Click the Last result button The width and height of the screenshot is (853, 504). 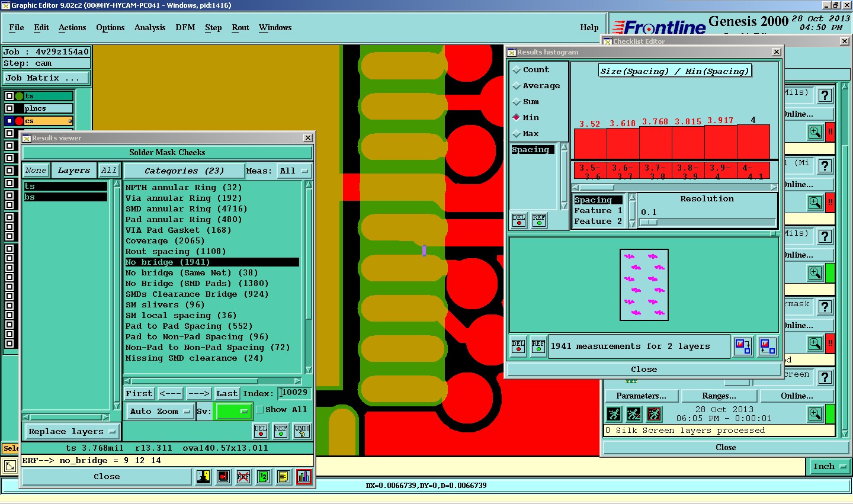click(x=227, y=394)
